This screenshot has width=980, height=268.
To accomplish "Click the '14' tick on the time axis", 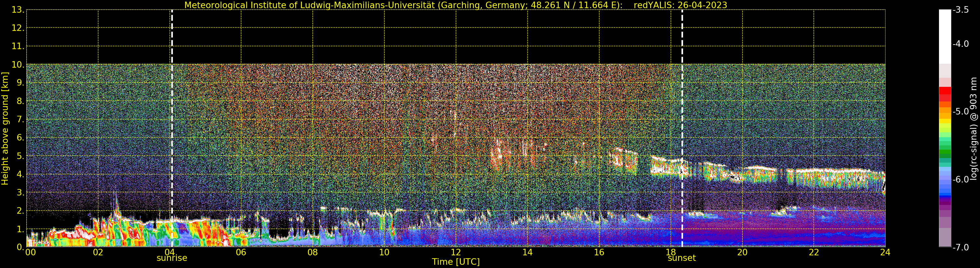I will [x=527, y=252].
